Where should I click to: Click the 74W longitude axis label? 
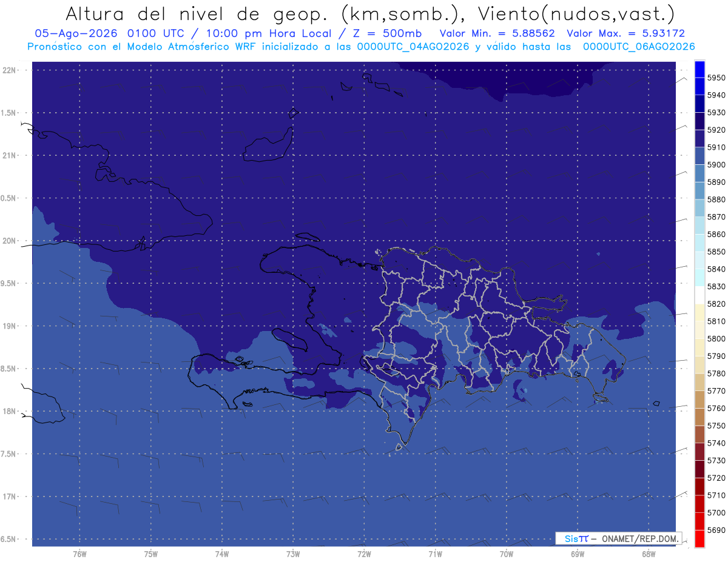[221, 554]
